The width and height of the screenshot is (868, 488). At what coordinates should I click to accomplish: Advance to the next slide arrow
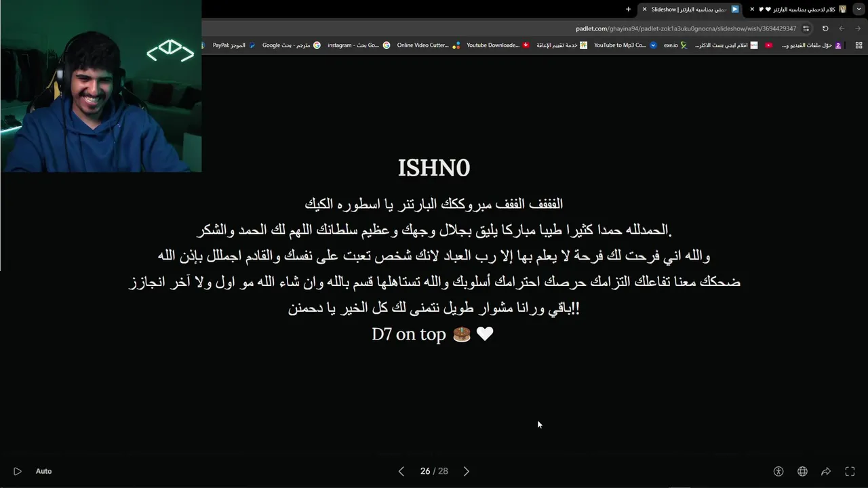pyautogui.click(x=466, y=471)
